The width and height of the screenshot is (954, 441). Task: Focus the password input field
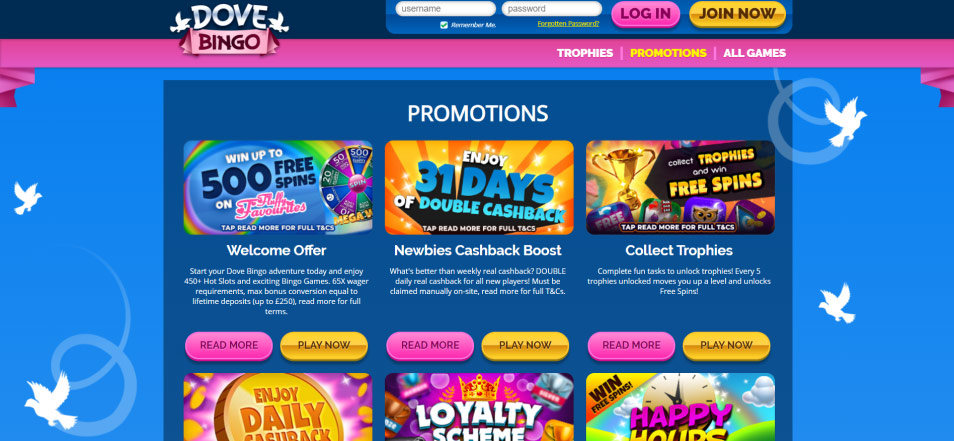point(552,9)
